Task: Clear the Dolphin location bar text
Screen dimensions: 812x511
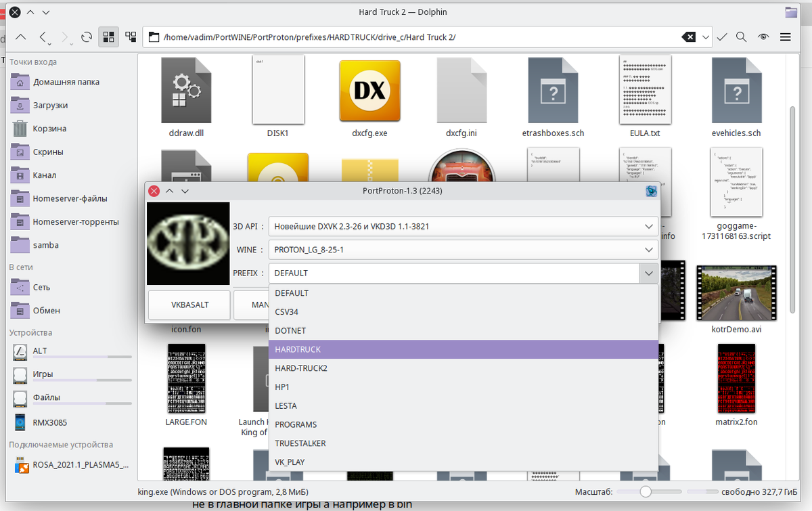Action: tap(688, 37)
